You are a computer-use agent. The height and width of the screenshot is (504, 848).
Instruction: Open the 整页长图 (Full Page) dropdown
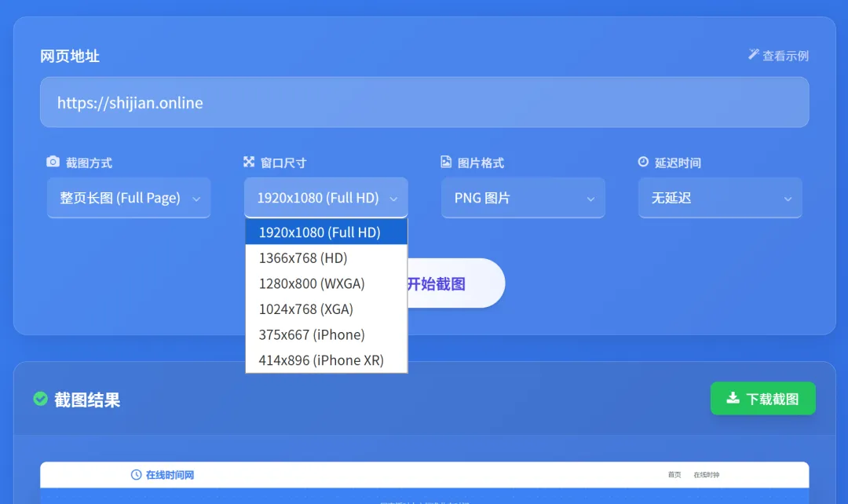click(x=129, y=198)
